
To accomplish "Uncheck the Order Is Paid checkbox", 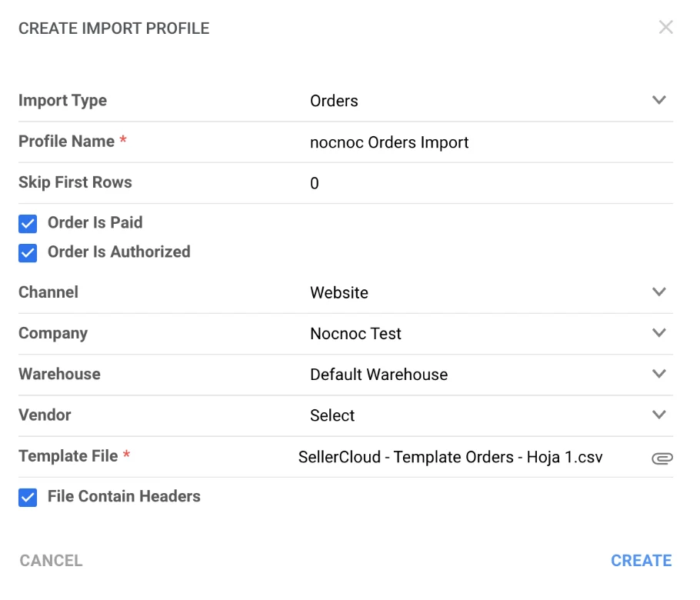I will (x=28, y=224).
